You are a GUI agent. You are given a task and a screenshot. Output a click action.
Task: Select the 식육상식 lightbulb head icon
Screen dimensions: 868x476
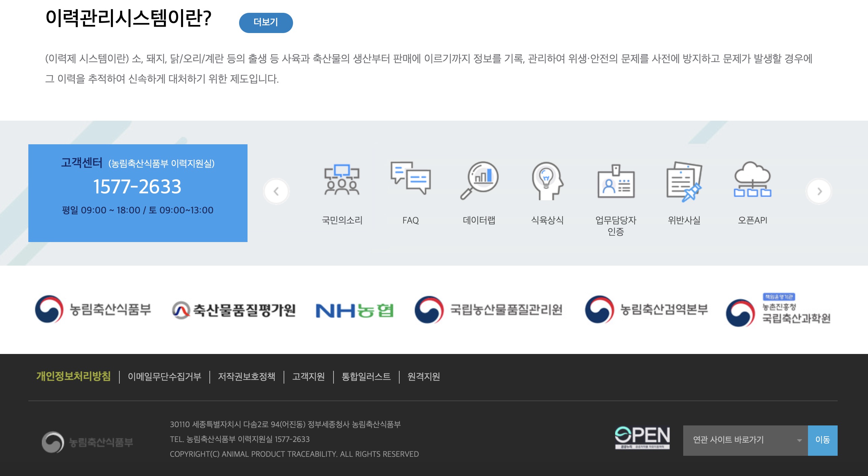[x=547, y=181]
